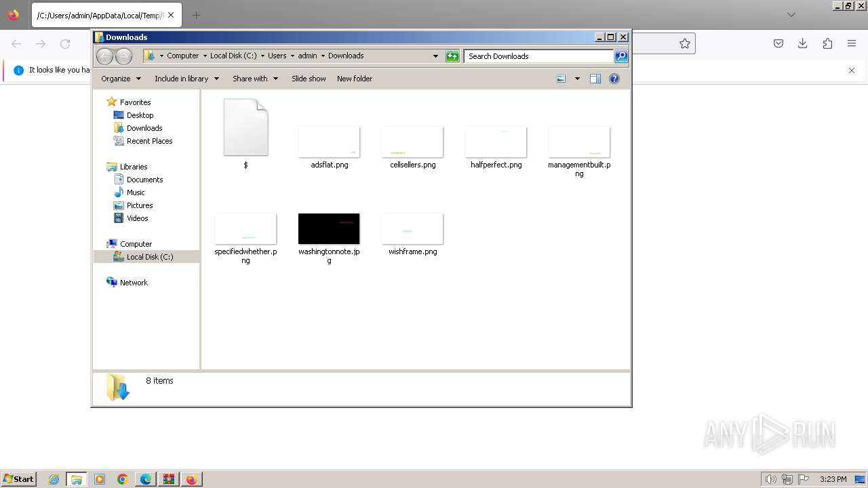Expand the arrow after Users breadcrumb
The image size is (868, 488).
[292, 56]
